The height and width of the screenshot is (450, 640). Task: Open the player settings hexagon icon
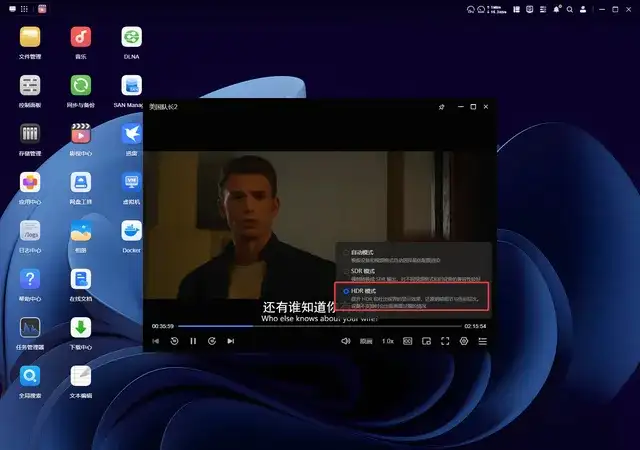pyautogui.click(x=464, y=341)
